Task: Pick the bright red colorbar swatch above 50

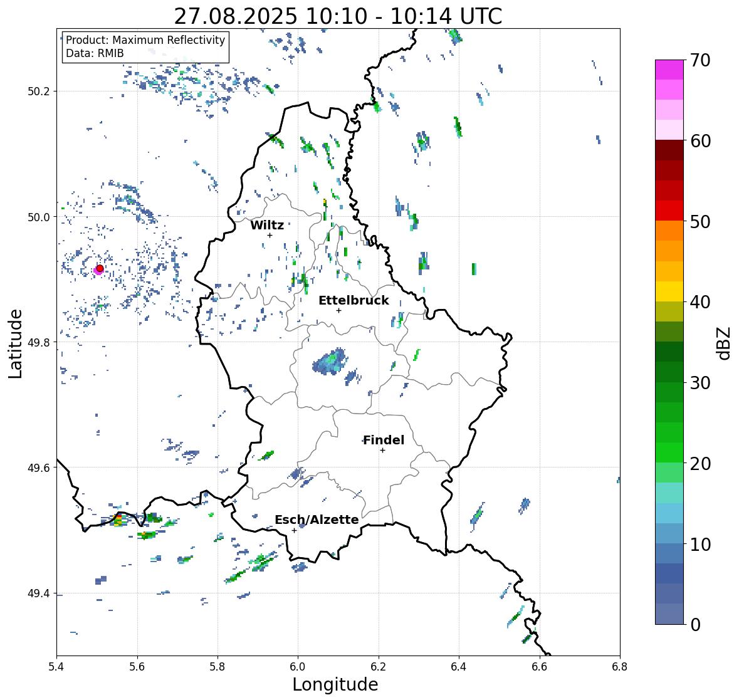Action: (669, 211)
